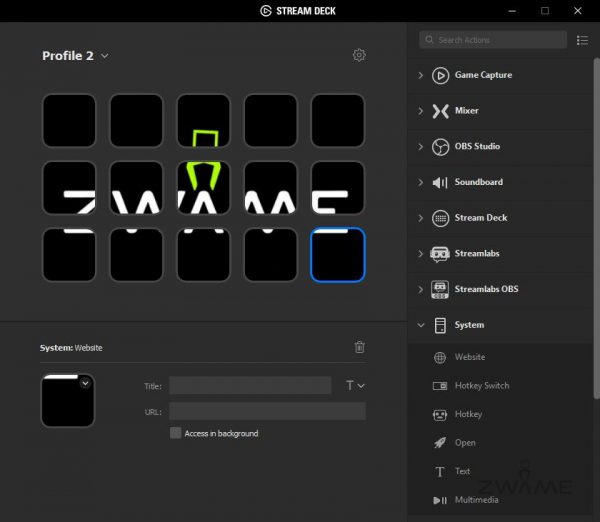The height and width of the screenshot is (522, 600).
Task: Select the bottom-row center deck key
Action: tap(204, 255)
